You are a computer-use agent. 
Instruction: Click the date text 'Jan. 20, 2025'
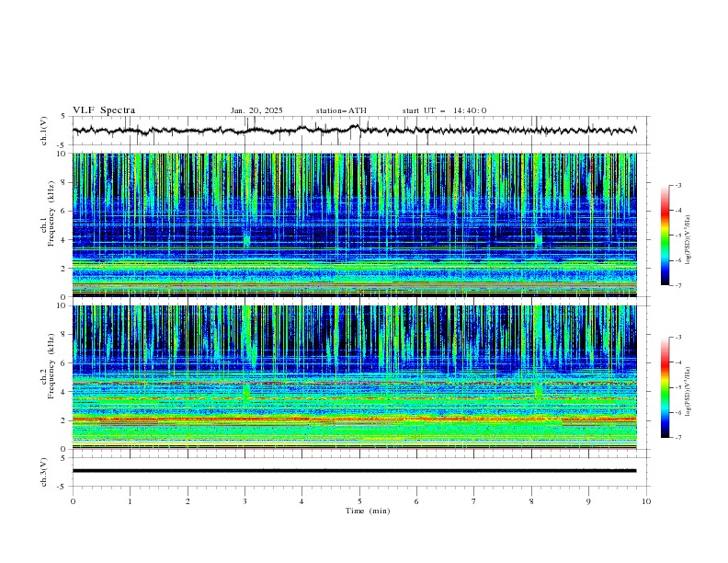coord(256,110)
